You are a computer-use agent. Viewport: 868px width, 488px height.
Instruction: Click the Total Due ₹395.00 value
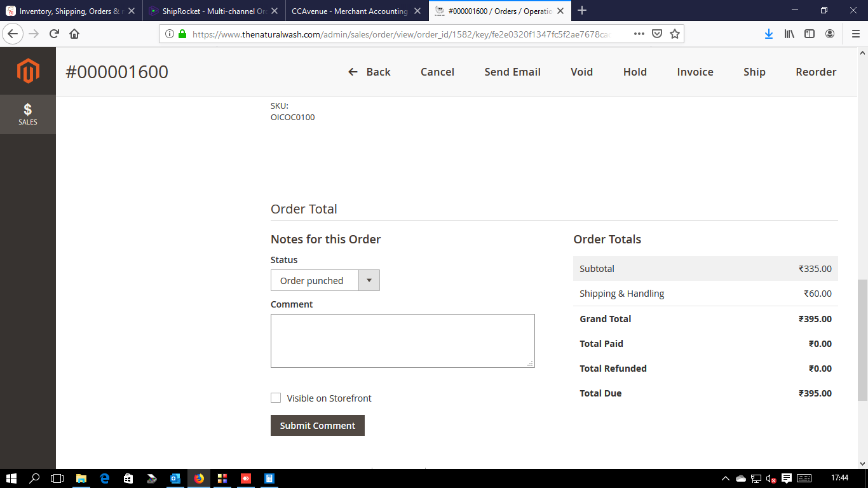(815, 393)
